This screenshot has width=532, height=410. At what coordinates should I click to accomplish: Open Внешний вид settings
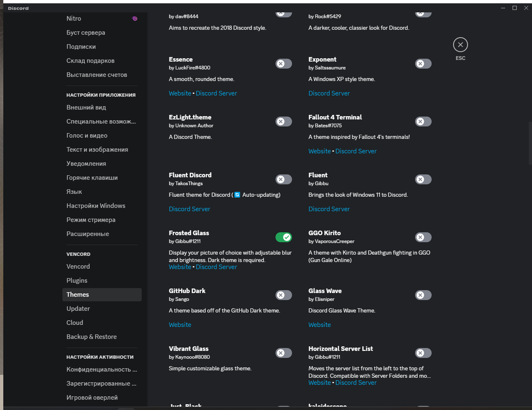[87, 107]
